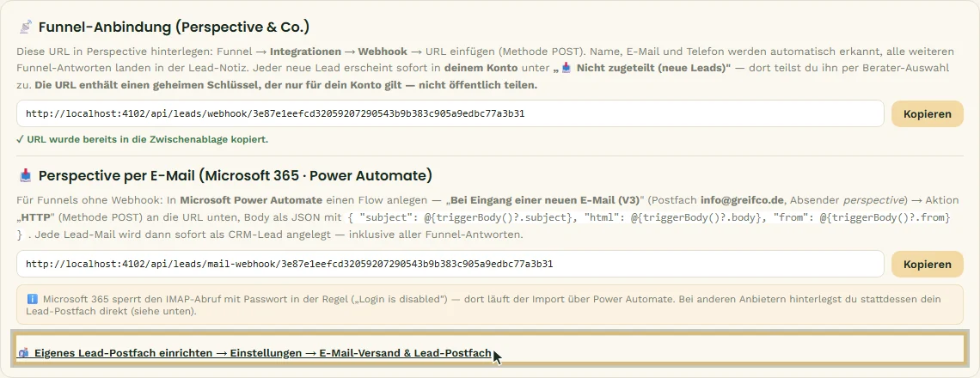
Task: Click the mailbox icon before Eigenes Lead-Postfach
Action: pos(24,354)
